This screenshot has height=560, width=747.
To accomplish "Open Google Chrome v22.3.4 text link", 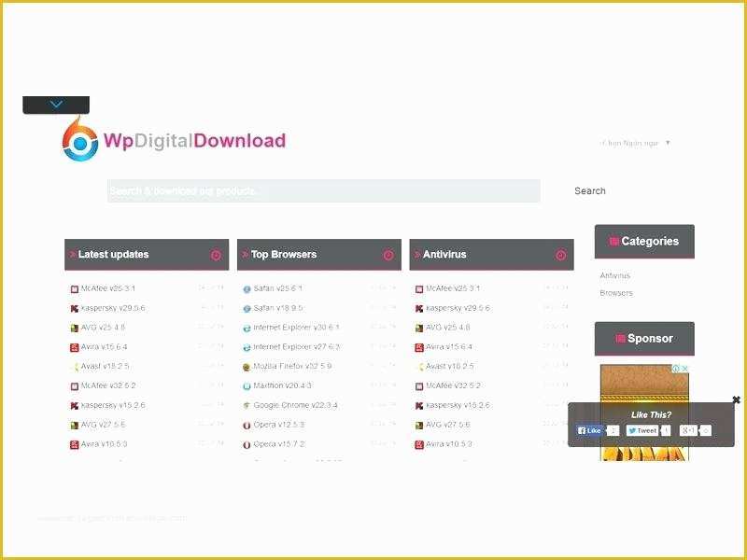I will pos(295,405).
